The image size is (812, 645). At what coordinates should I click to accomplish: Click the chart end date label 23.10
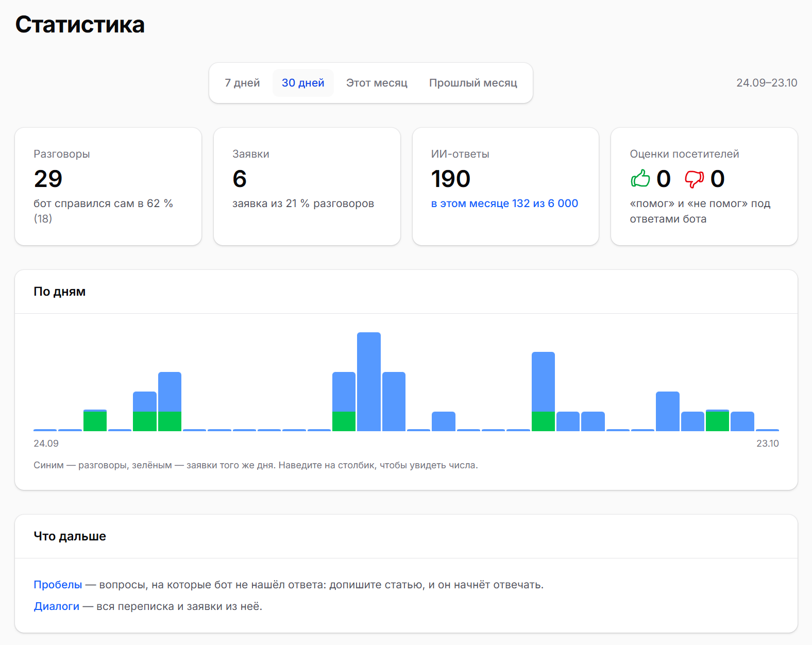coord(768,444)
